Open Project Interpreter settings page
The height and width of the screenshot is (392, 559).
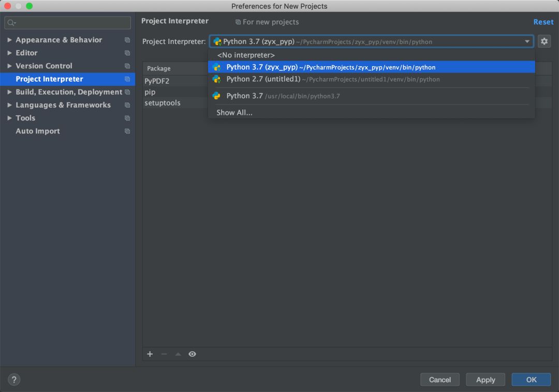tap(67, 79)
